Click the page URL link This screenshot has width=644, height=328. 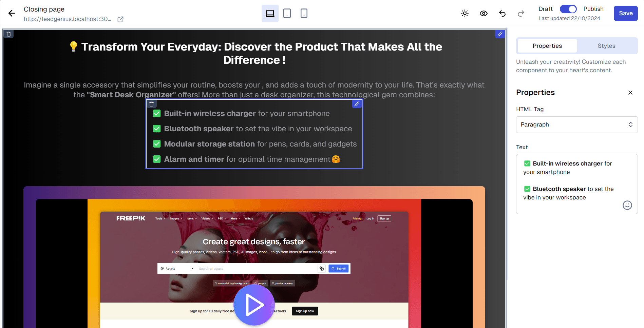(x=68, y=19)
